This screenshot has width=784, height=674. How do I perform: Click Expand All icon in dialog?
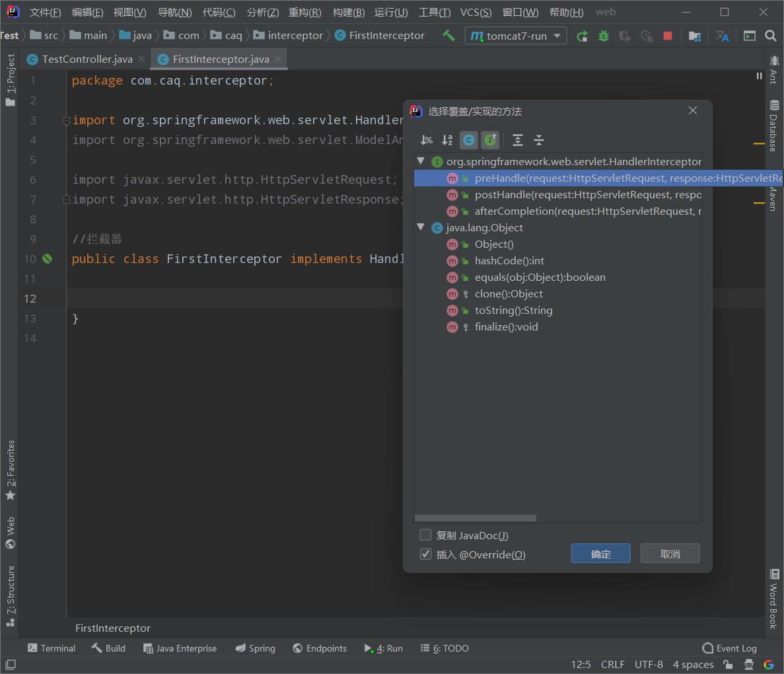518,140
